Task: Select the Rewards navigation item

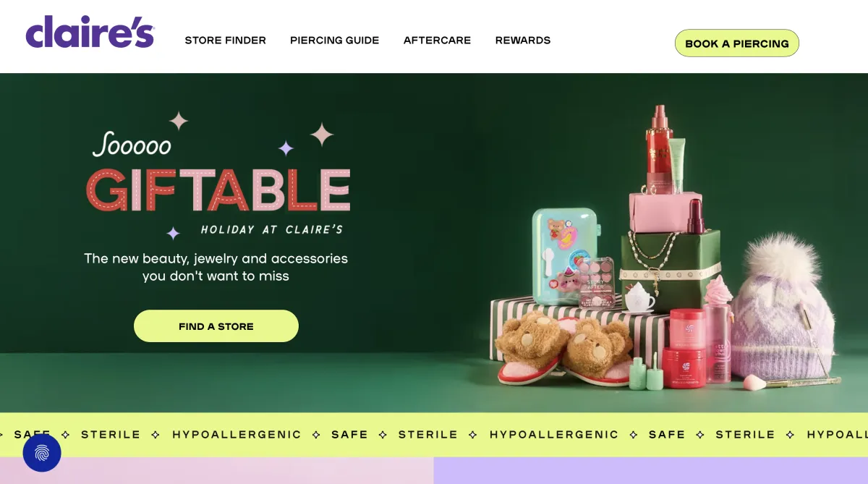Action: click(x=523, y=41)
